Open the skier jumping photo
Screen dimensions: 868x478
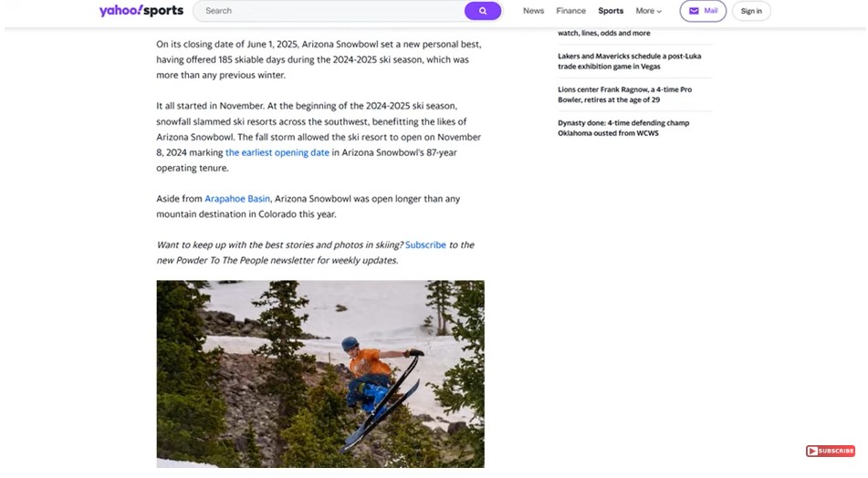320,374
